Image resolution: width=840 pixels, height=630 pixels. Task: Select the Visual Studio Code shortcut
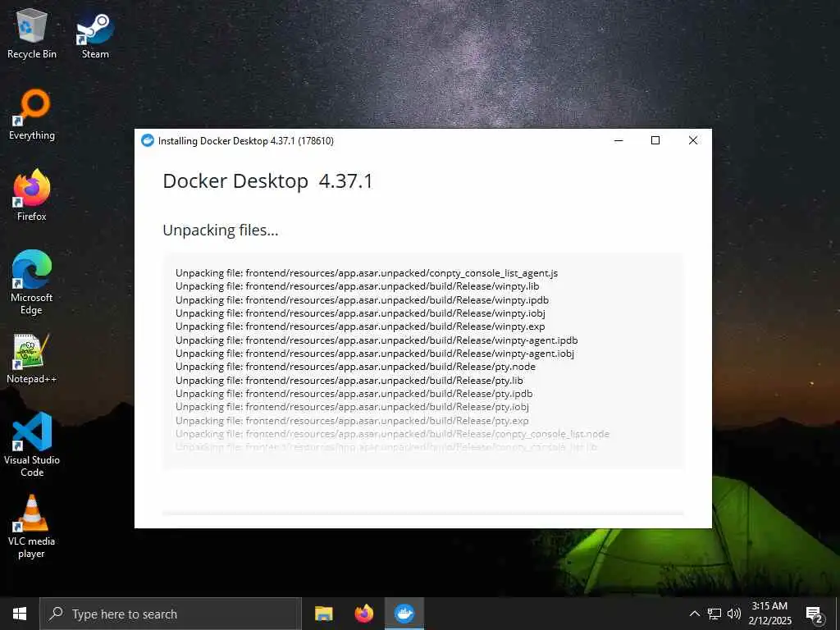tap(32, 445)
